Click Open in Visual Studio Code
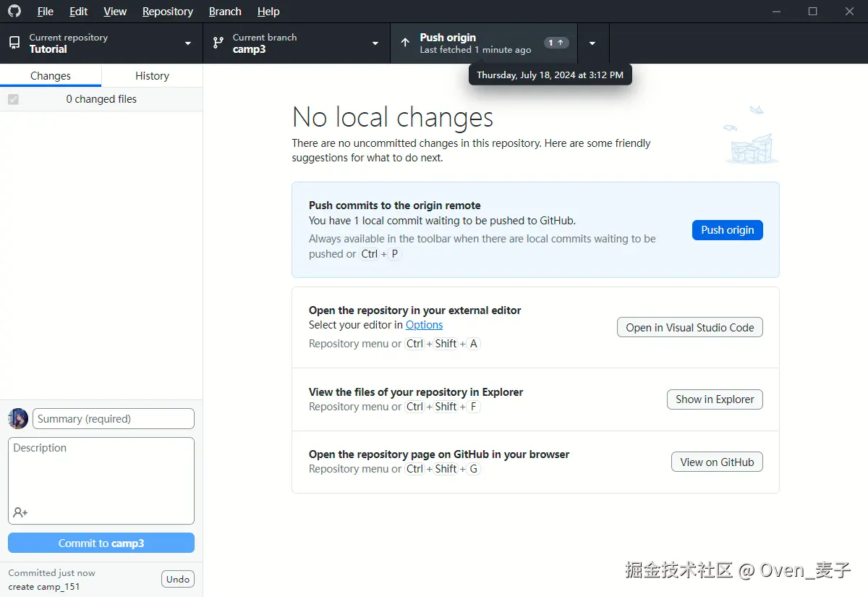This screenshot has width=868, height=597. (690, 327)
